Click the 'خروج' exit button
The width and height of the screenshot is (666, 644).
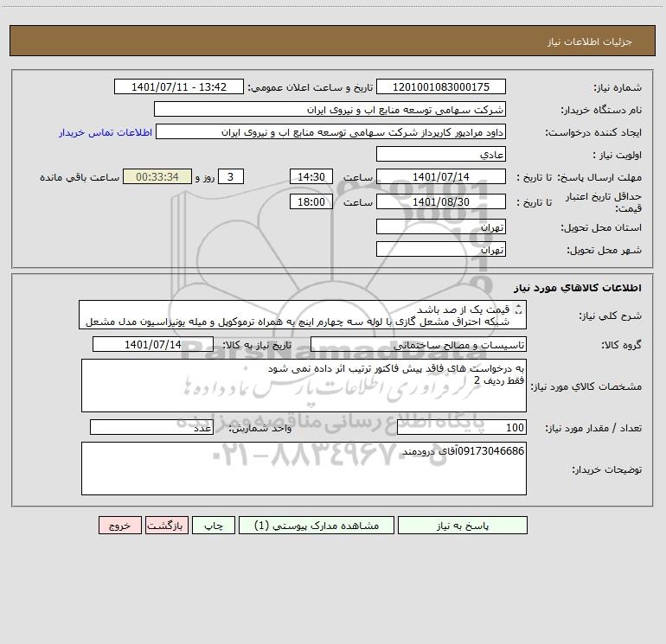pos(119,525)
